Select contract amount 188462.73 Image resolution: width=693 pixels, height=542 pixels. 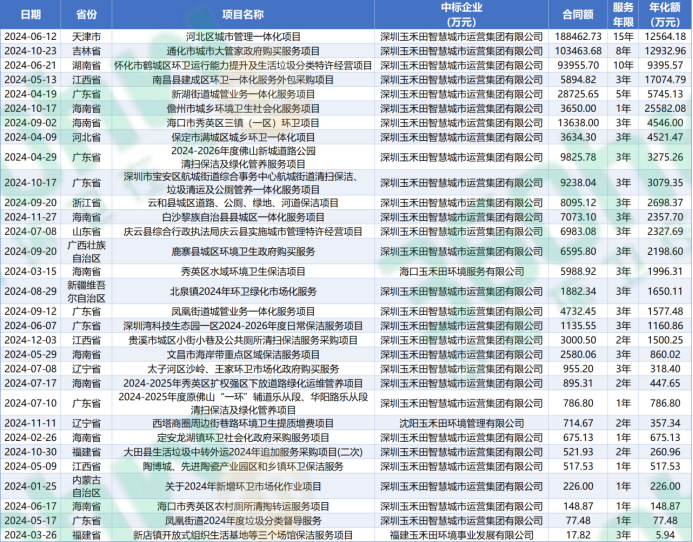(578, 37)
